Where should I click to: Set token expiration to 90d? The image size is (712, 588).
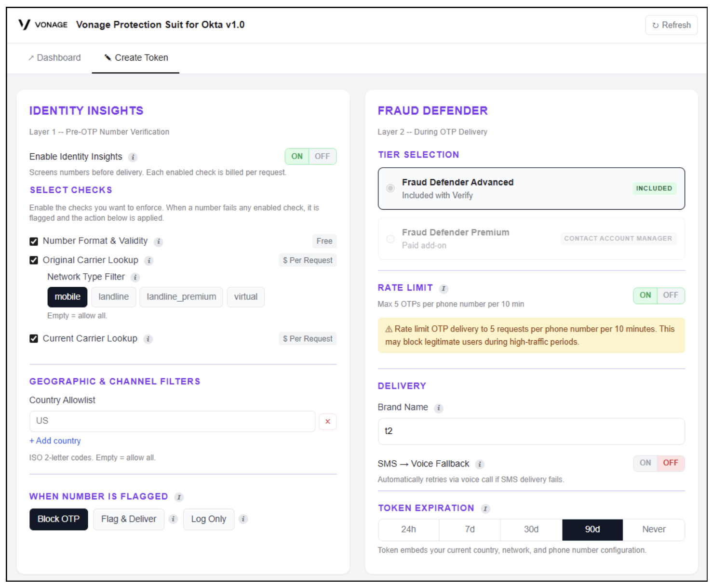(x=592, y=529)
